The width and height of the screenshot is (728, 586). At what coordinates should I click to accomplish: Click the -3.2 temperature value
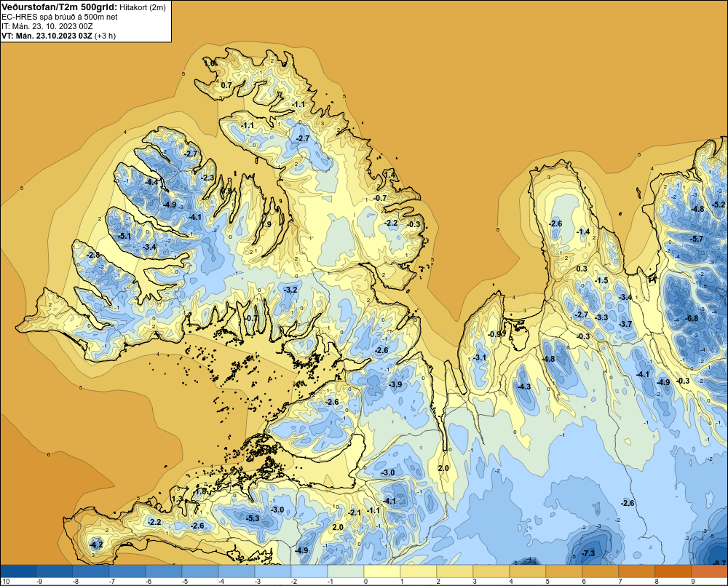[290, 290]
